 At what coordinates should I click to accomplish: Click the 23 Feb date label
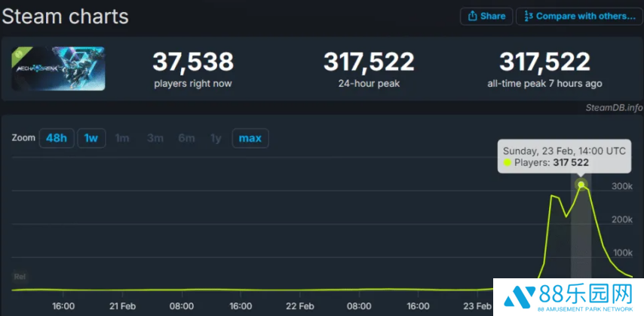pos(477,306)
